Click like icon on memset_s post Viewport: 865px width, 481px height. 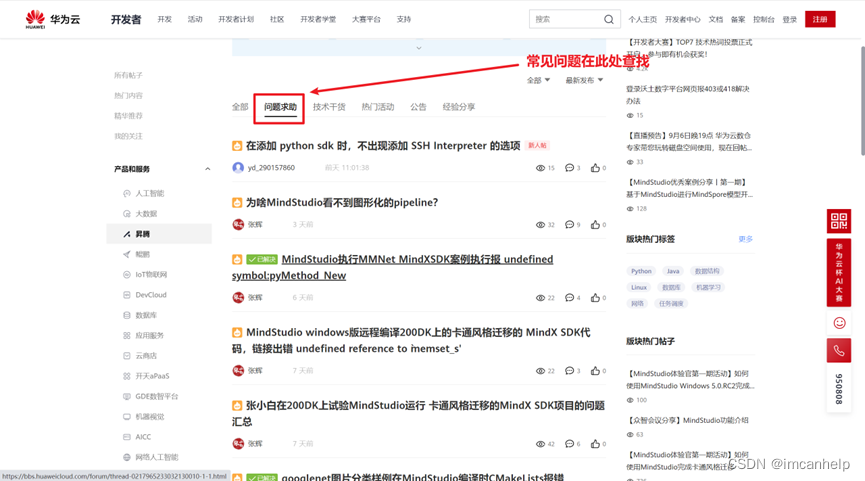coord(595,371)
